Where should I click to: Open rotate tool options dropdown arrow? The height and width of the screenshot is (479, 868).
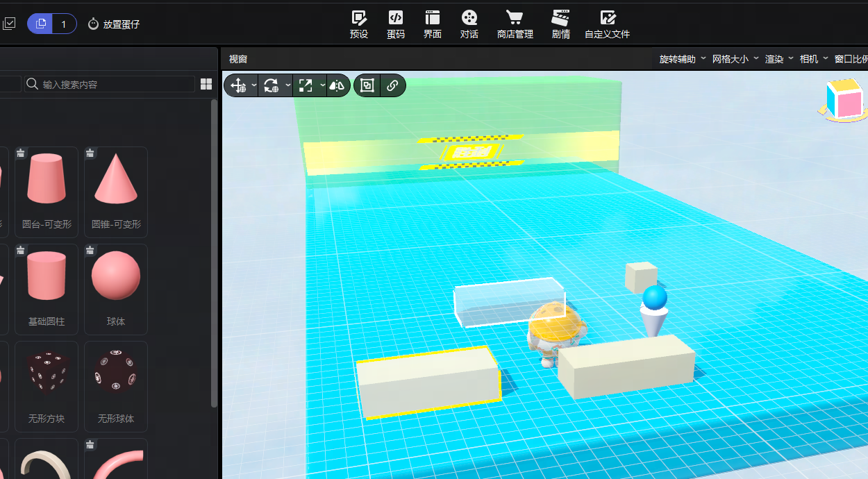click(x=288, y=85)
